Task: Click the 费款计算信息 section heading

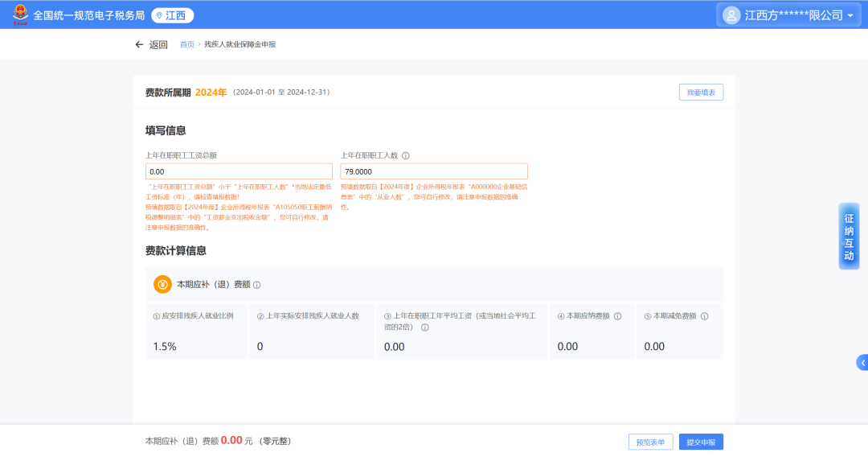Action: [175, 251]
